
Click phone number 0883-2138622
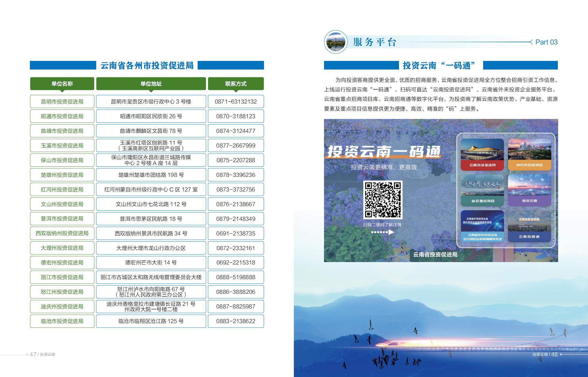236,321
